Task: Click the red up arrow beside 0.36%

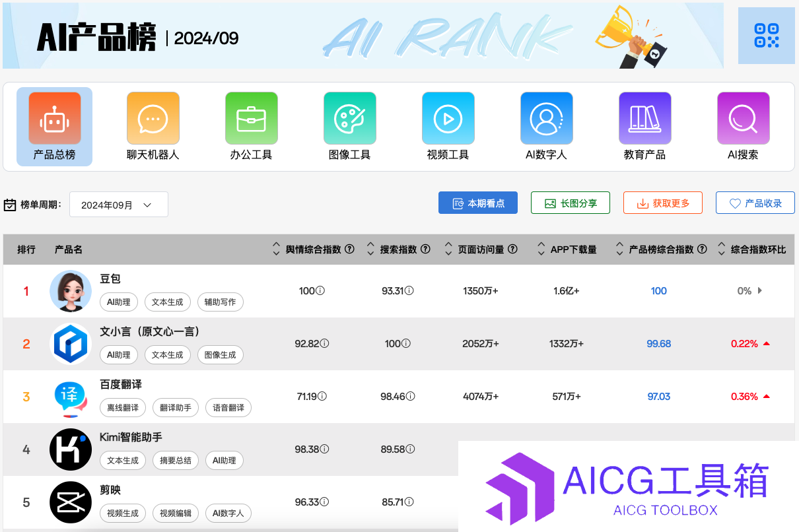Action: [x=767, y=397]
